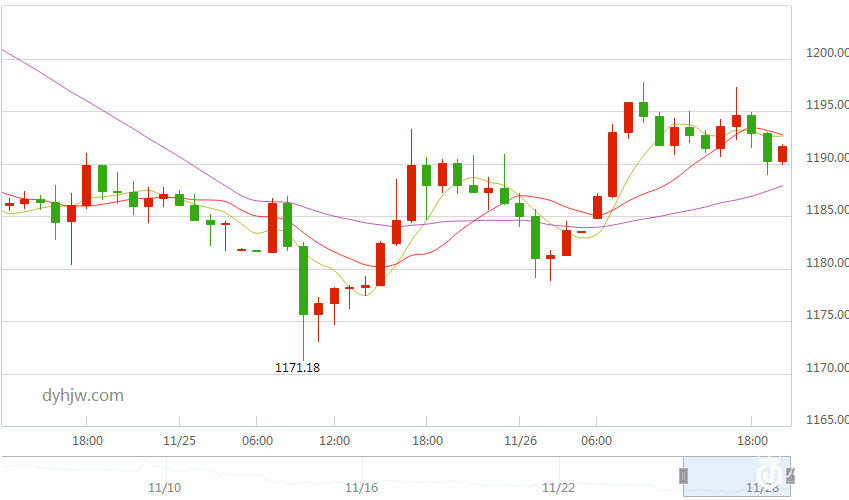This screenshot has height=500, width=849.
Task: Click the 1165.00 price axis label
Action: (x=826, y=420)
